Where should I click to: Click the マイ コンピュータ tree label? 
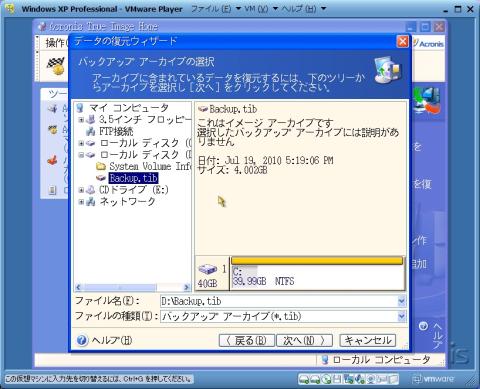click(129, 108)
